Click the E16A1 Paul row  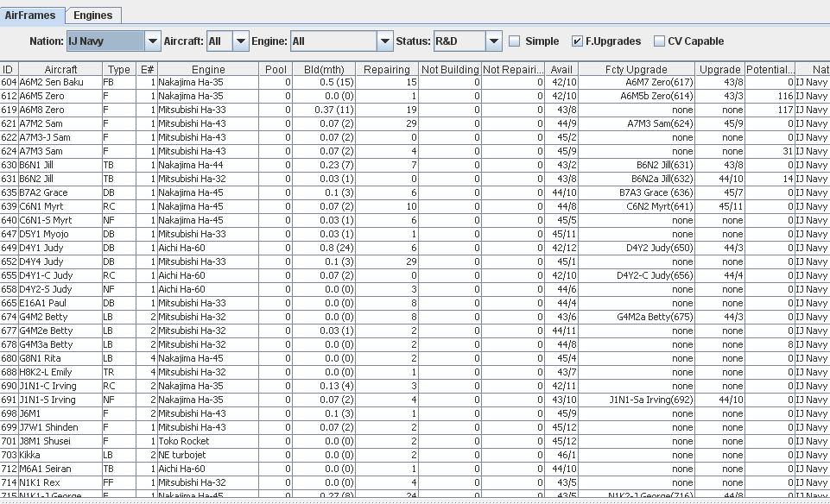[415, 303]
